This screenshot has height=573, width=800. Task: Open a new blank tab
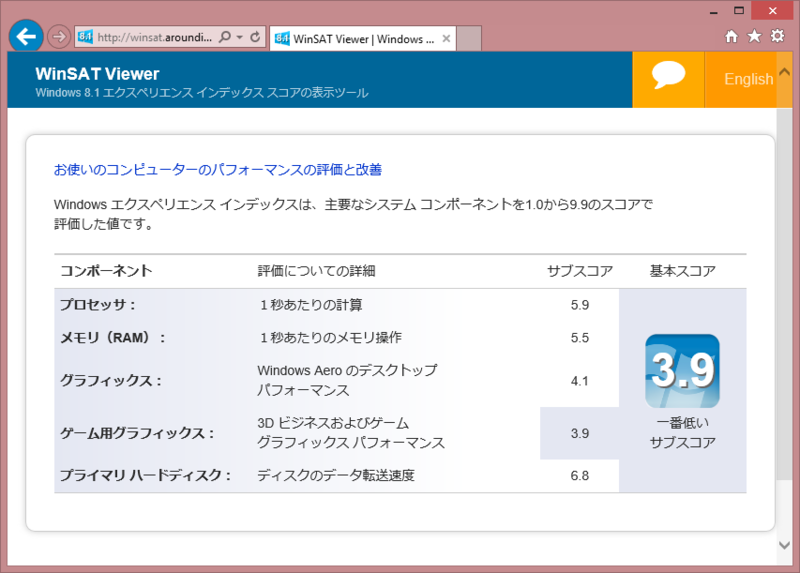click(469, 39)
